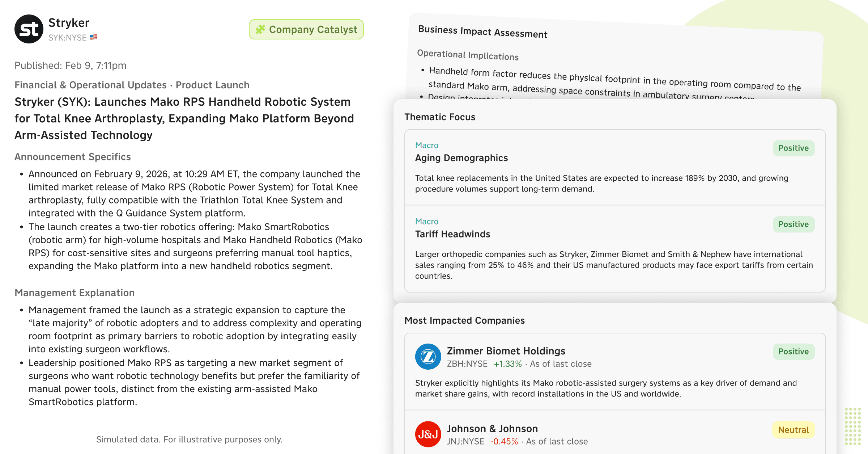868x454 pixels.
Task: Click the puzzle piece Company Catalyst icon
Action: point(260,29)
